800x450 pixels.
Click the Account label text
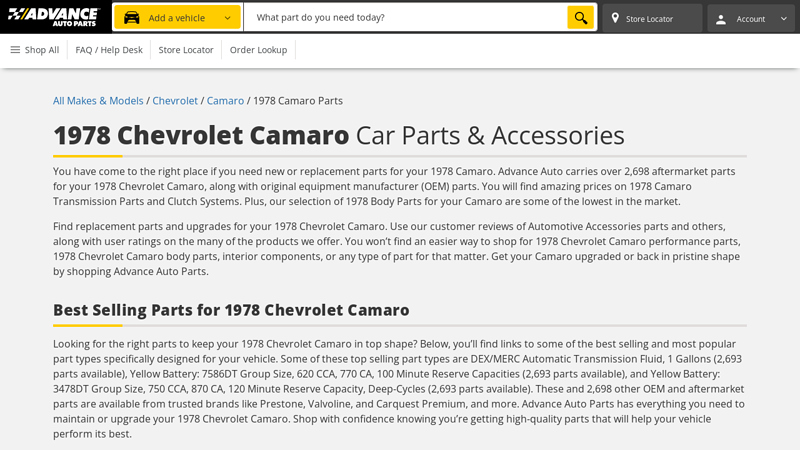coord(751,19)
